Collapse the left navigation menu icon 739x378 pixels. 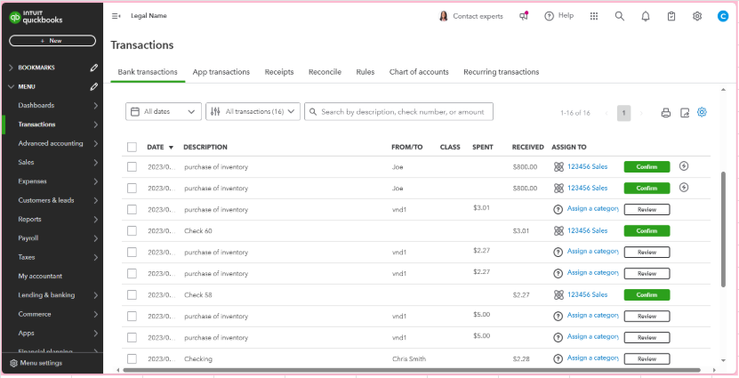tap(116, 16)
